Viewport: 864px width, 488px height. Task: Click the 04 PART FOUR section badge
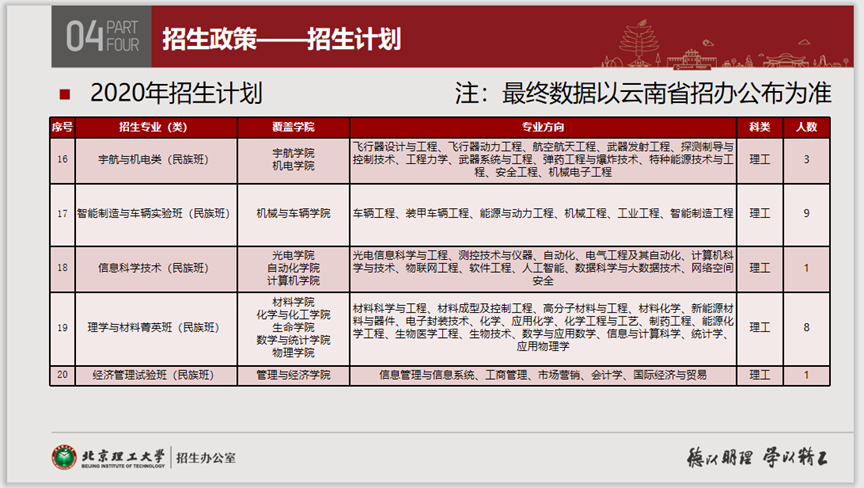[105, 37]
